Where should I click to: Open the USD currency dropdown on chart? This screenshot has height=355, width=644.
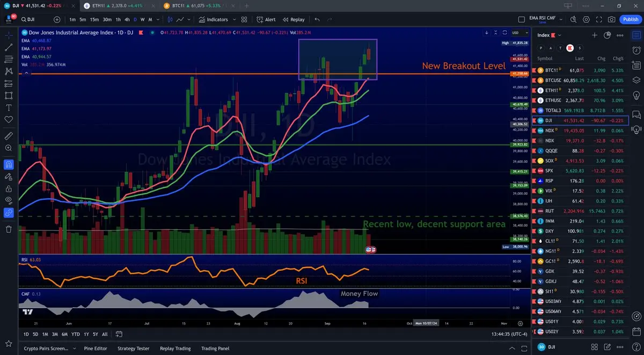pos(519,32)
